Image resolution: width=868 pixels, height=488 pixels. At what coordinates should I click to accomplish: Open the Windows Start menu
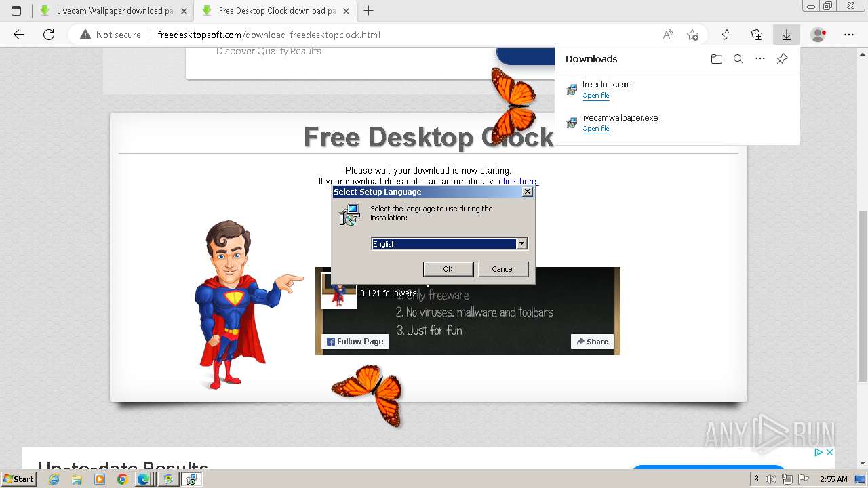tap(18, 479)
